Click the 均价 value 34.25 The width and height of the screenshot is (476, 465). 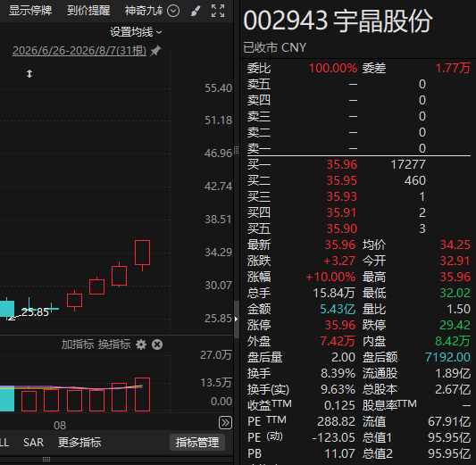(x=455, y=245)
